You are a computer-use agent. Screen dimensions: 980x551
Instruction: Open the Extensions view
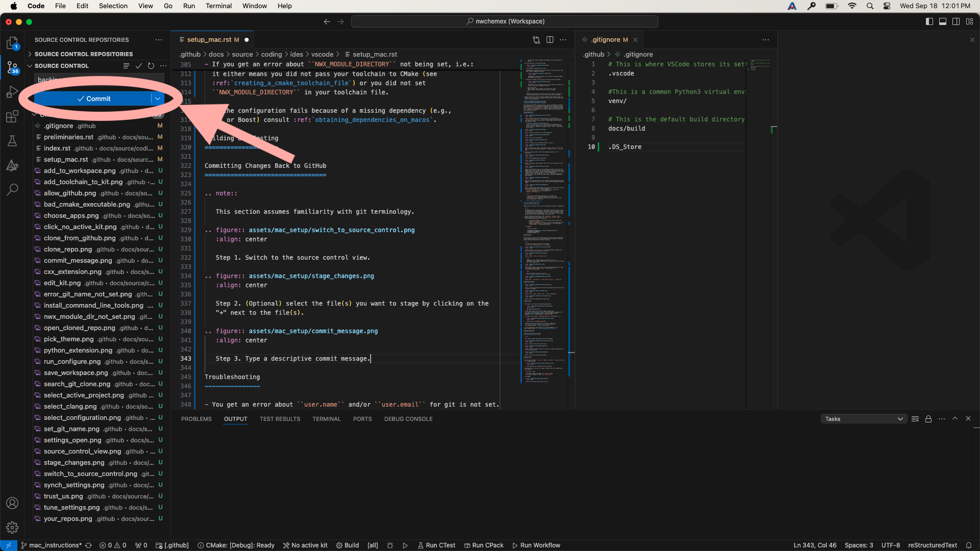(x=12, y=117)
